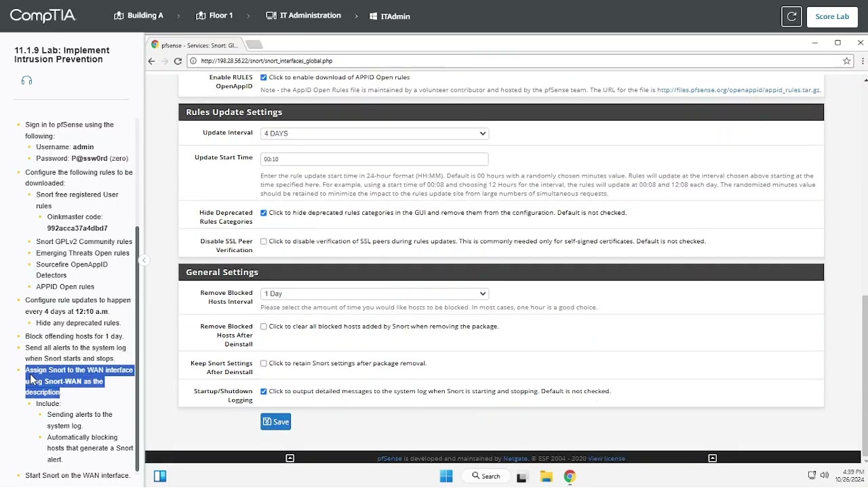Click 'Block offending hosts for 1 day' step
This screenshot has width=868, height=488.
pos(74,336)
